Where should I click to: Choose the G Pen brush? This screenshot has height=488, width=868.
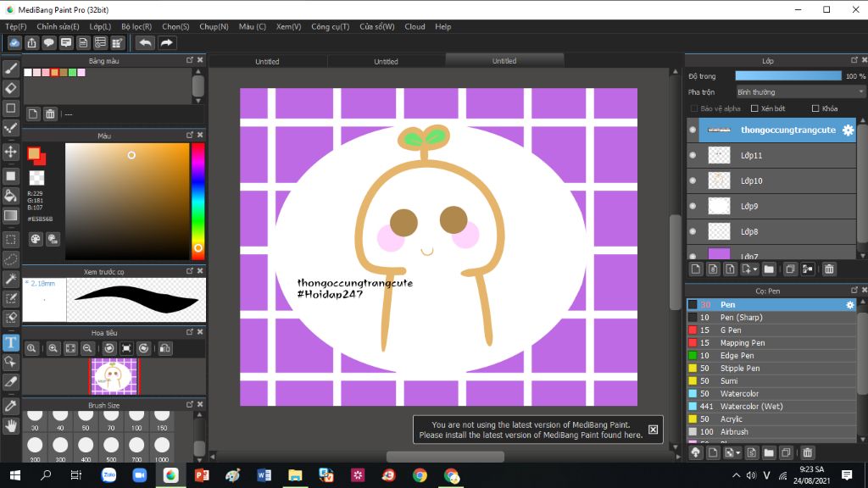click(x=771, y=330)
